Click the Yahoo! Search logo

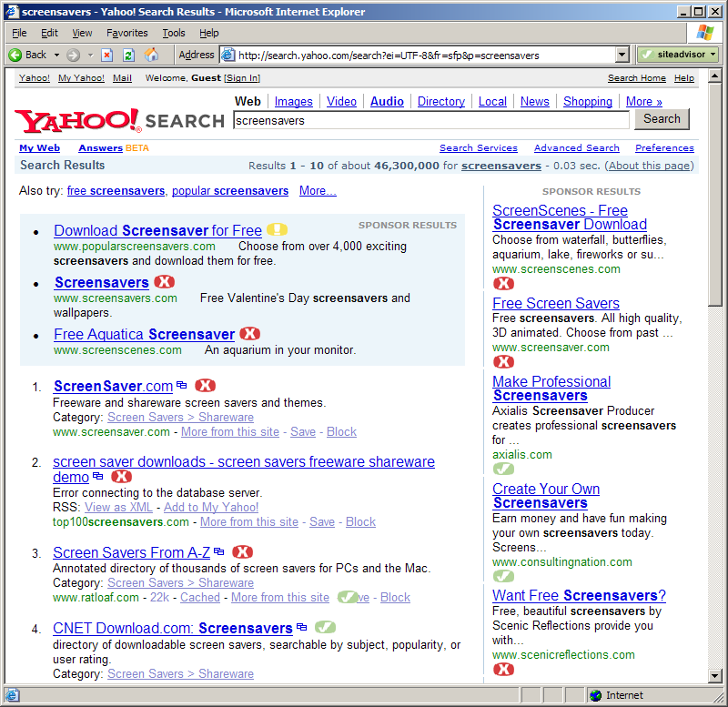pos(120,120)
